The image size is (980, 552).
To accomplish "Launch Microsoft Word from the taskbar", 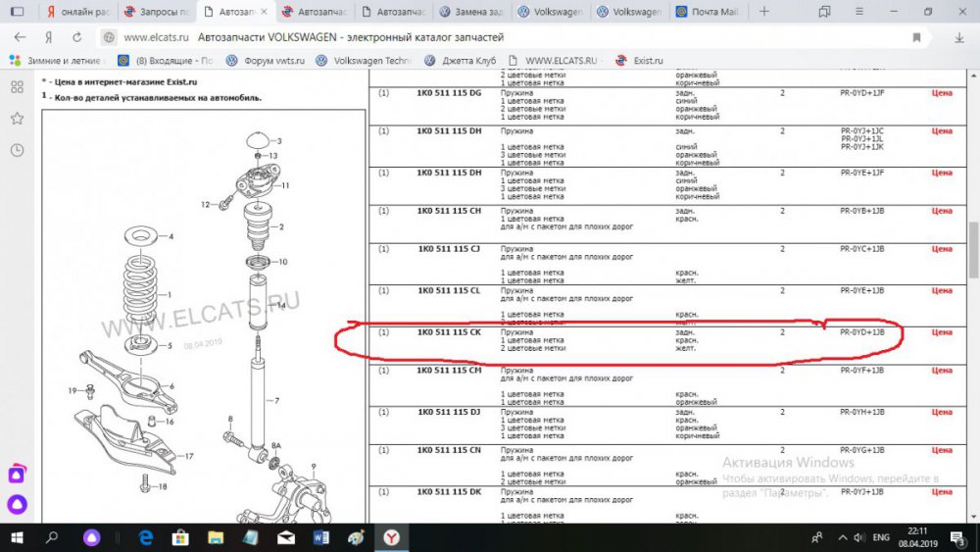I will (320, 537).
